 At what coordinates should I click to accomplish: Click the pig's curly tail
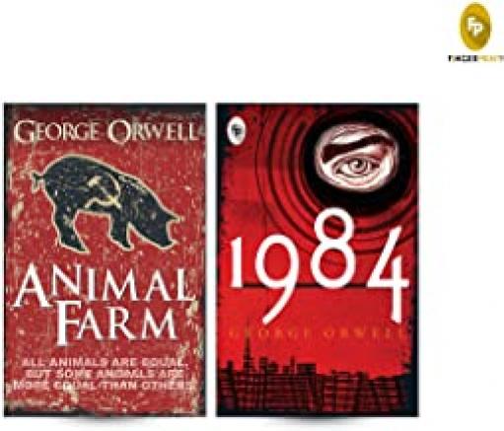click(x=38, y=180)
